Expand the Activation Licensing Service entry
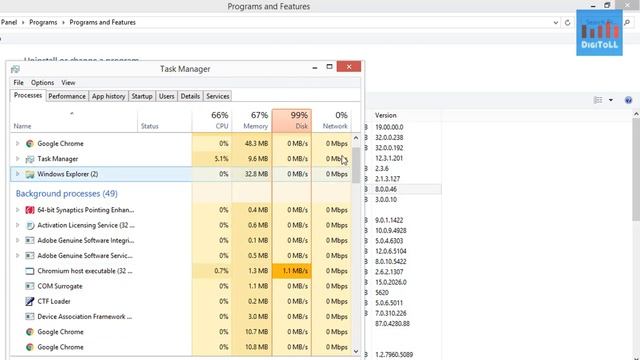Image resolution: width=640 pixels, height=360 pixels. coord(18,225)
